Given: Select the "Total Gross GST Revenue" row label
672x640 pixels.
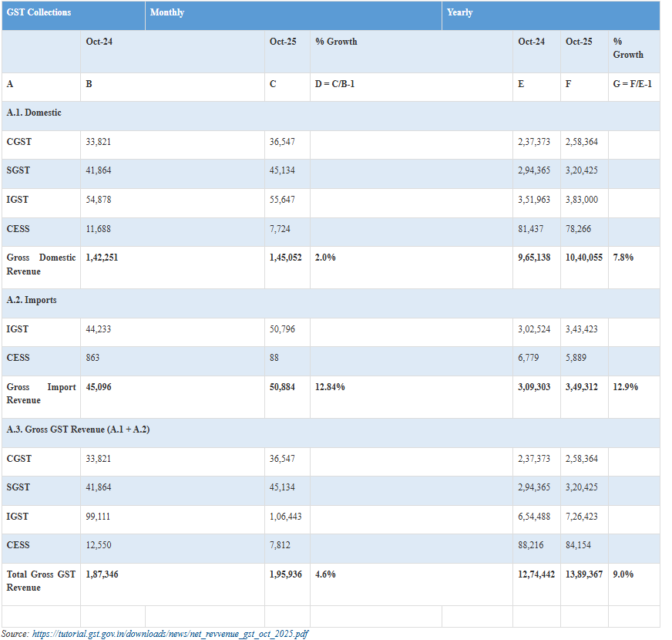Looking at the screenshot, I should tap(41, 581).
